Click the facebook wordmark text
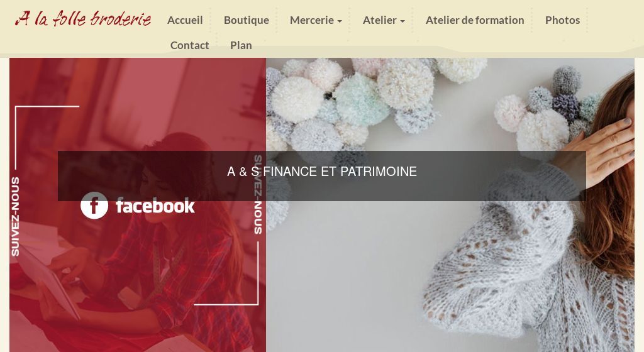 click(155, 206)
